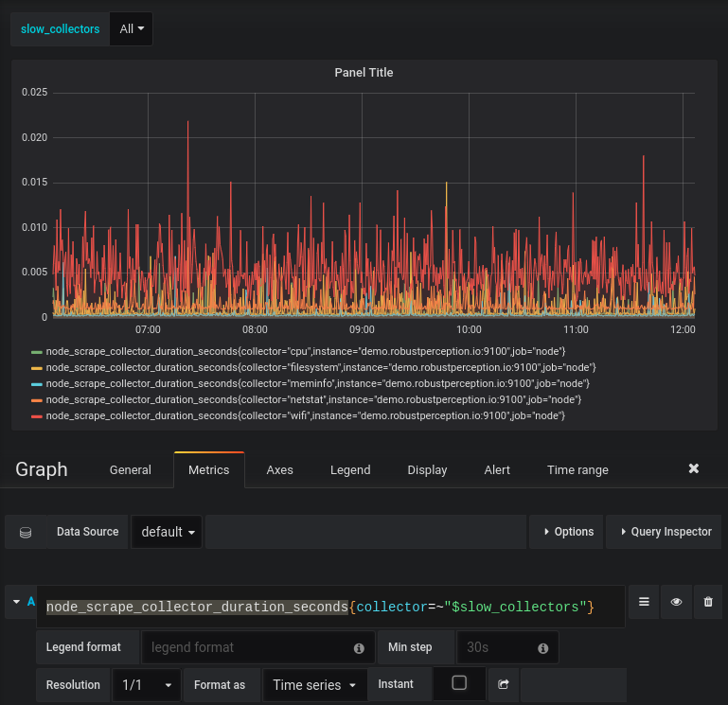The width and height of the screenshot is (728, 705).
Task: Click the share link icon next to Instant
Action: pos(504,684)
